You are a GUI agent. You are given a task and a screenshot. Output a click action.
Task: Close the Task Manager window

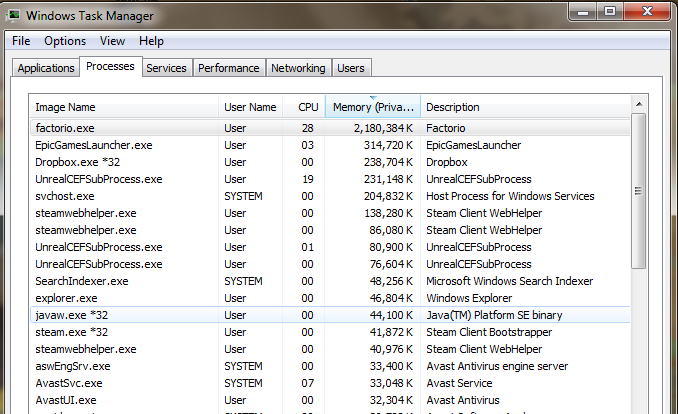pyautogui.click(x=647, y=11)
